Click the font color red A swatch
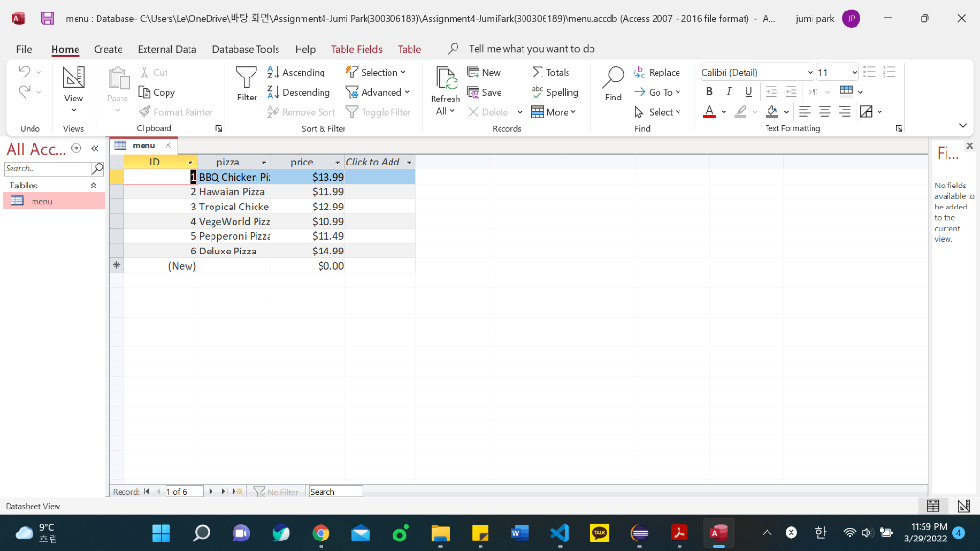 709,112
